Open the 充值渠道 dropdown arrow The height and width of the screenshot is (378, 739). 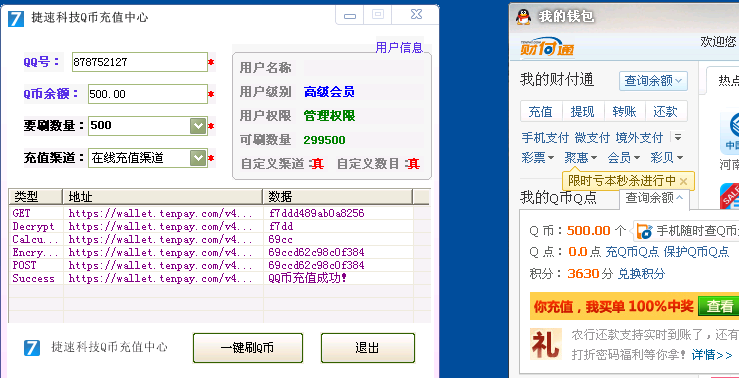click(198, 158)
